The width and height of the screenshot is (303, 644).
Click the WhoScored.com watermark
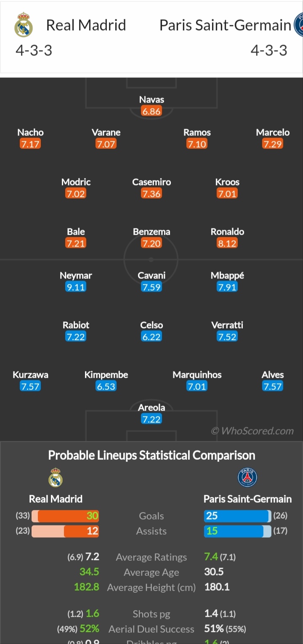tap(252, 431)
